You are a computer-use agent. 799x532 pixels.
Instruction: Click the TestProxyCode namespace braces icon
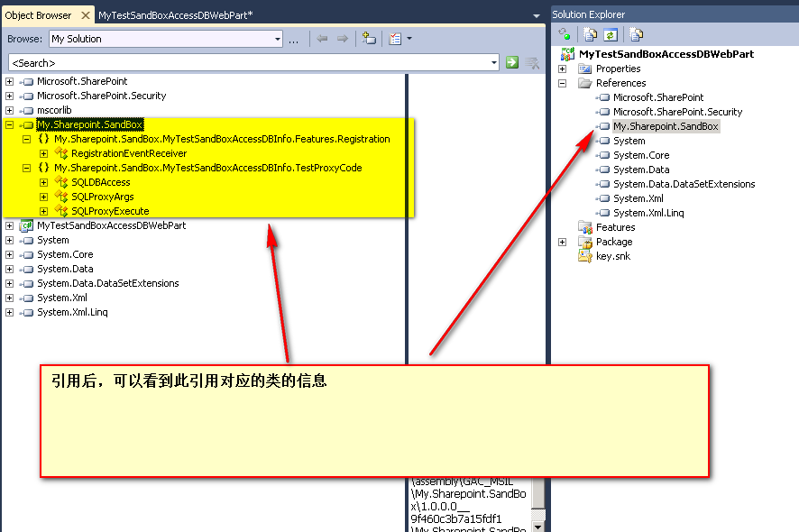point(44,168)
